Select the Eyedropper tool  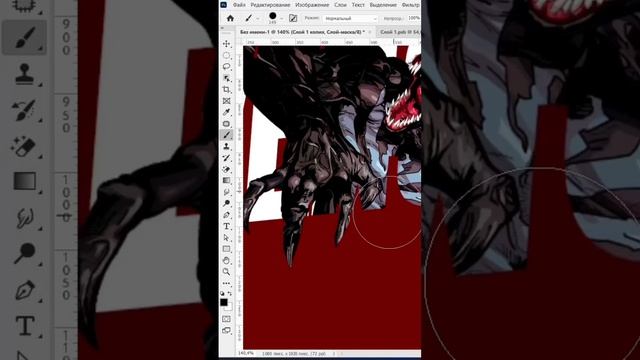tap(227, 112)
